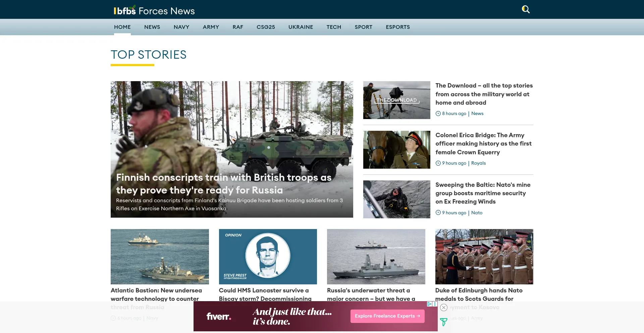The width and height of the screenshot is (644, 333).
Task: Open the diver mine group thumbnail
Action: click(396, 199)
